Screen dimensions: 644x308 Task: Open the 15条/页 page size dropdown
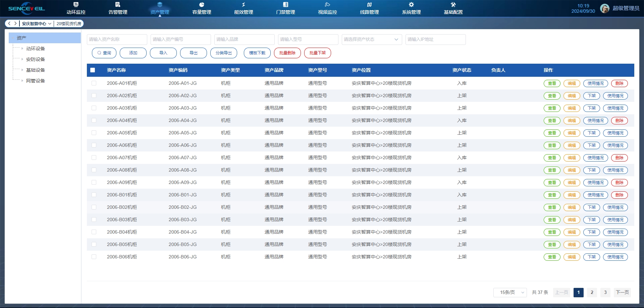pyautogui.click(x=510, y=292)
